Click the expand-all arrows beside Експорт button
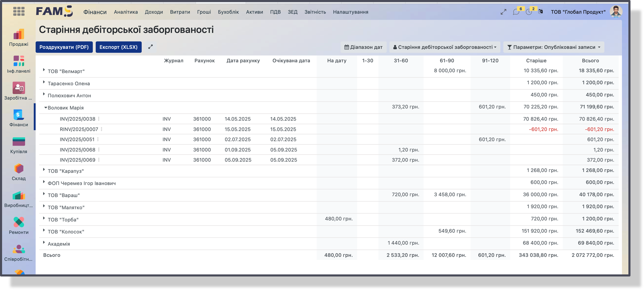This screenshot has height=290, width=644. [150, 47]
